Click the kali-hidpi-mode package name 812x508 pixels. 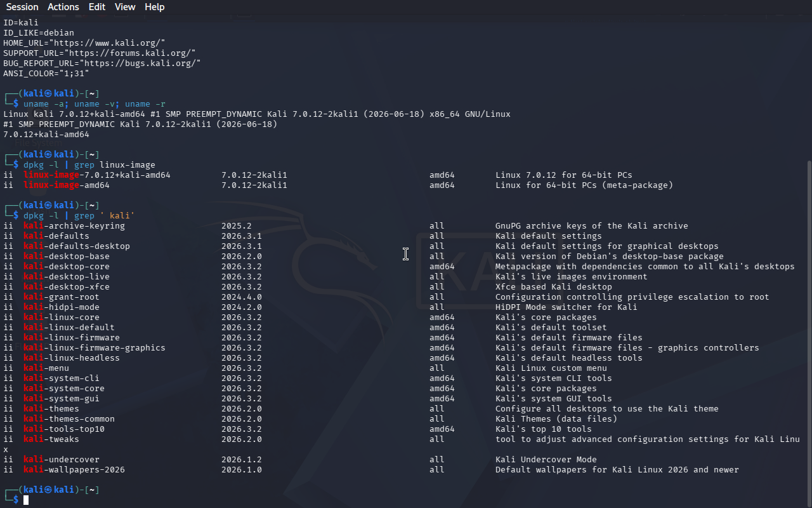click(62, 307)
